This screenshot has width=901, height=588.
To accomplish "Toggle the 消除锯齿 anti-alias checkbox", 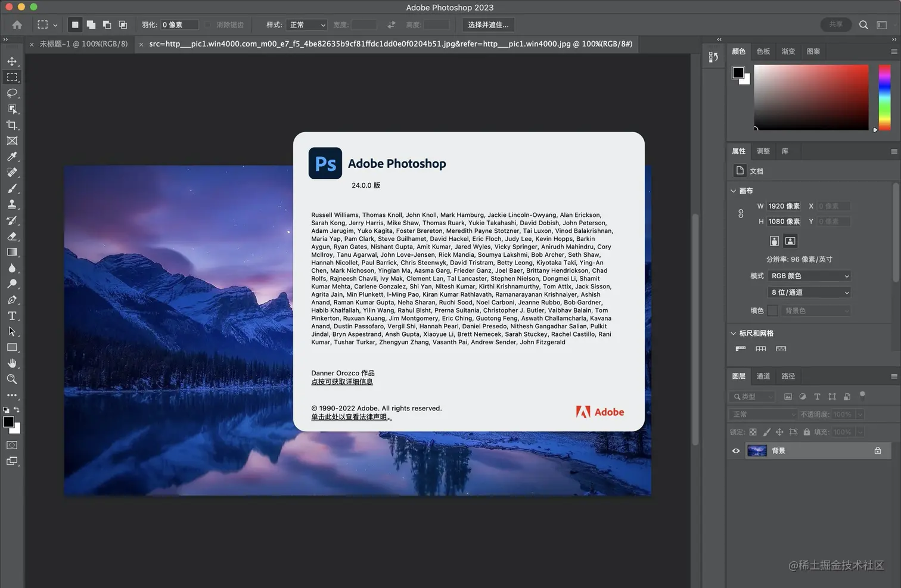I will click(208, 25).
